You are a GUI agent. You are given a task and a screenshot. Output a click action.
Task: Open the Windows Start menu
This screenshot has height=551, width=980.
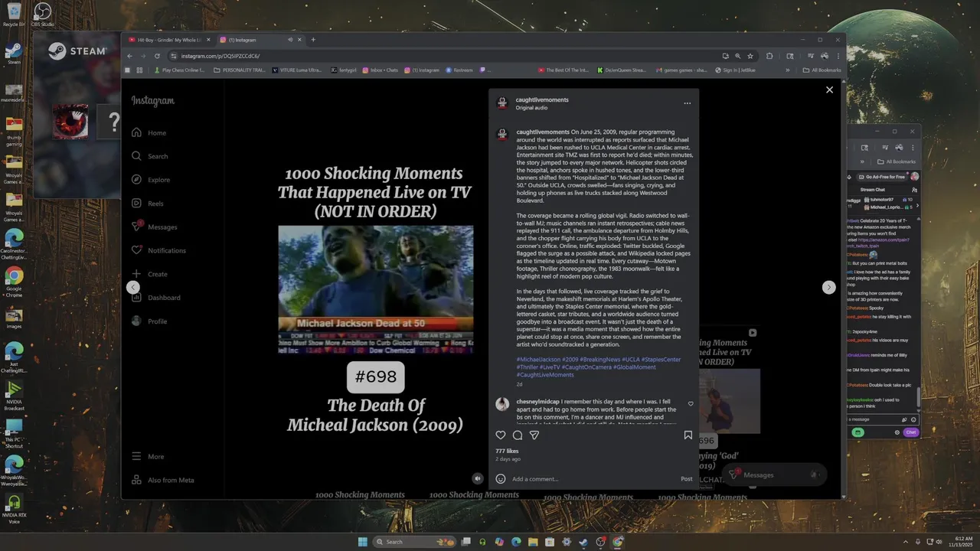[362, 542]
